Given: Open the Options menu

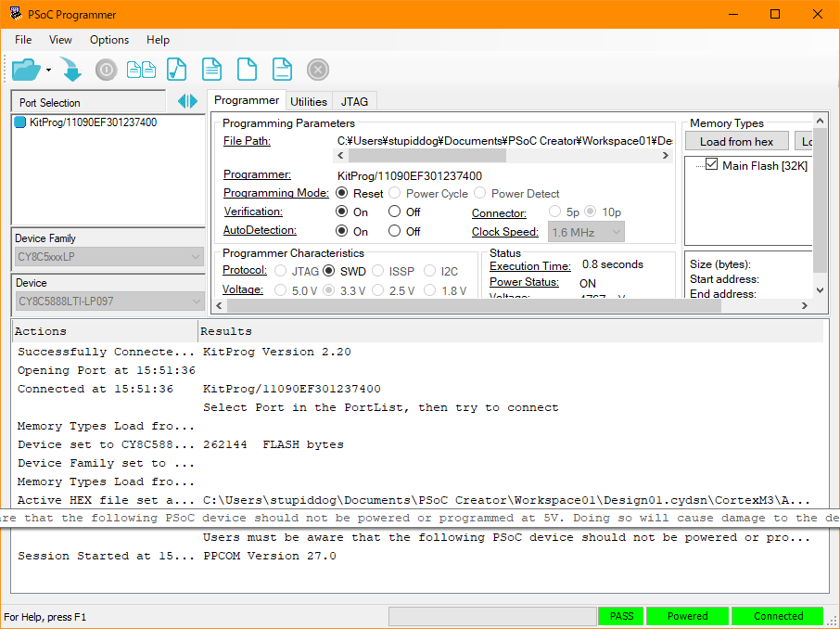Looking at the screenshot, I should (109, 40).
